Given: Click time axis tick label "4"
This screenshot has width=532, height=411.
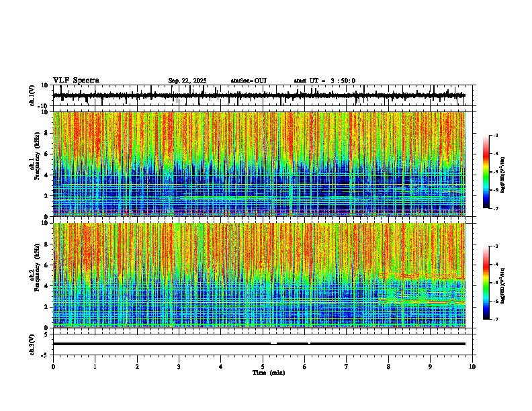Looking at the screenshot, I should pos(220,367).
